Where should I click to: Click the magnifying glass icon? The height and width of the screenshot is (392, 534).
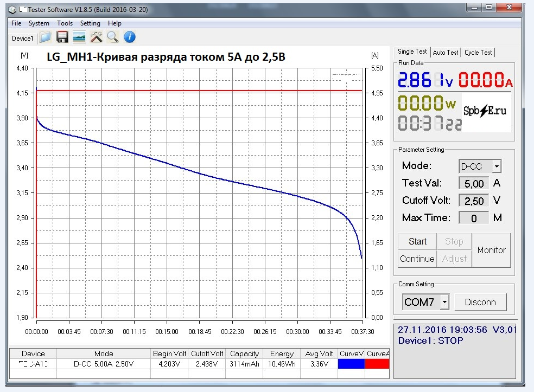pos(112,37)
